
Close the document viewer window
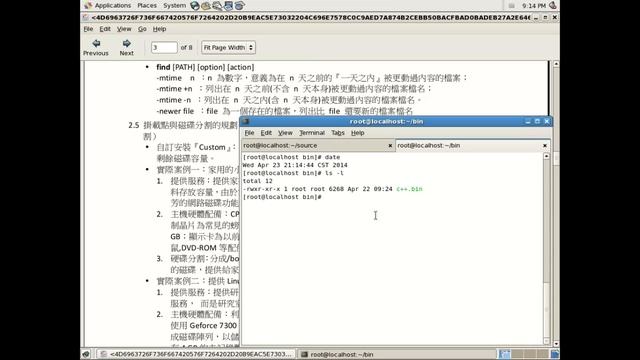[554, 18]
